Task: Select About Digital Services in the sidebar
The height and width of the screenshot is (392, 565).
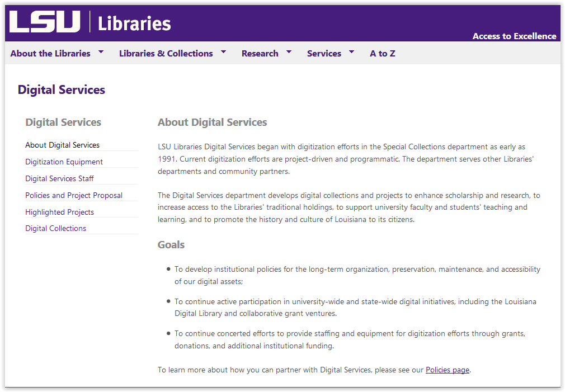Action: (62, 145)
